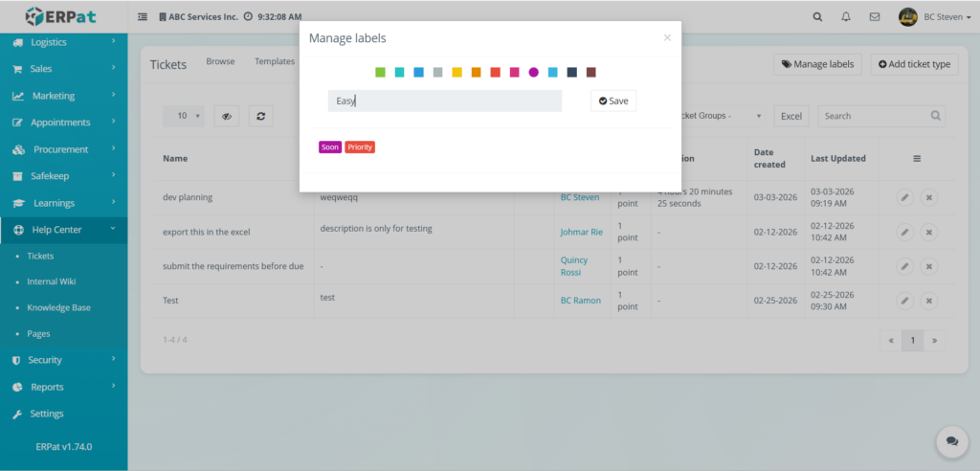Pick the orange label color swatch

tap(477, 73)
